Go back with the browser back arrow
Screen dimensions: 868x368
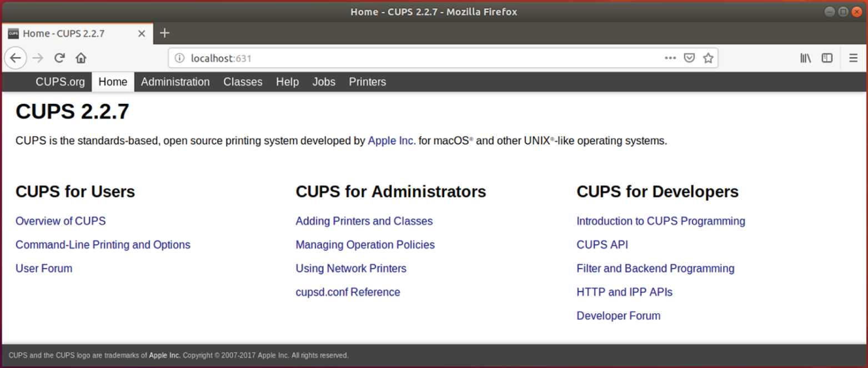click(x=16, y=58)
